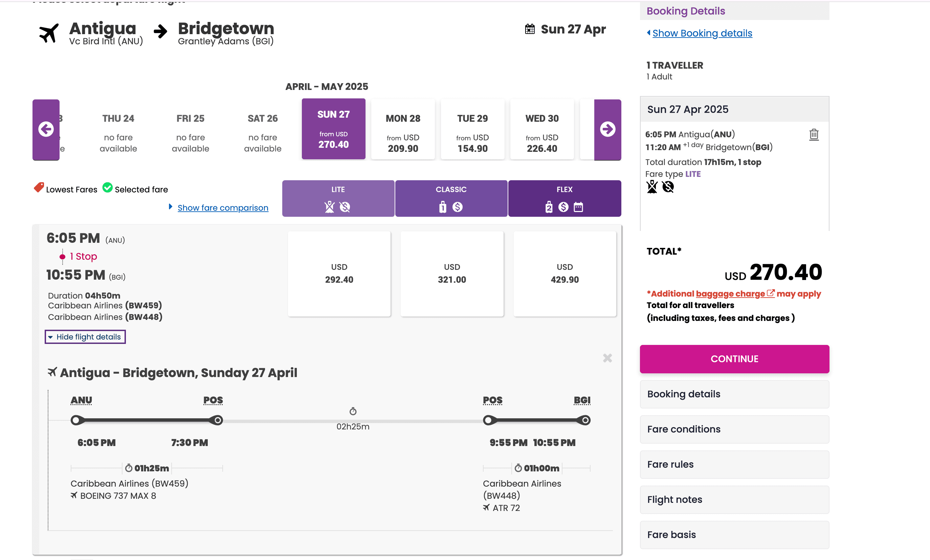Viewport: 930px width, 560px height.
Task: Collapse Hide flight details toggle
Action: (x=85, y=337)
